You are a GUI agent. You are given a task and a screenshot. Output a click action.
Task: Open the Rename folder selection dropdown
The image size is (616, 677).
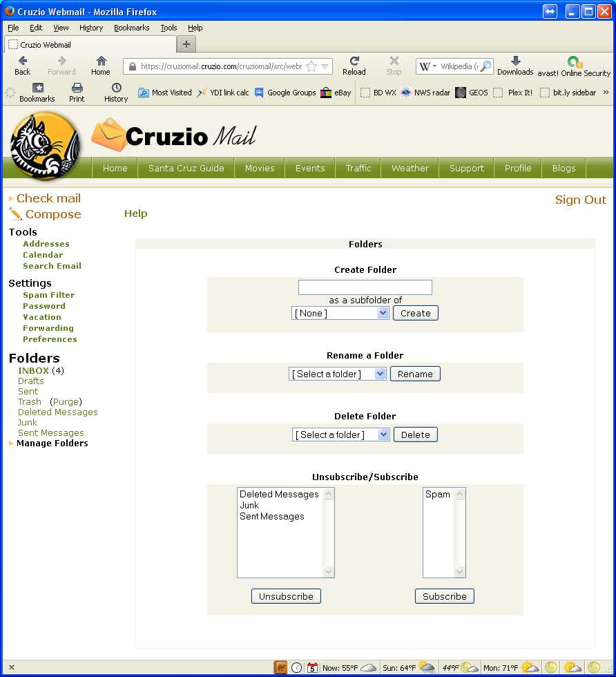337,374
